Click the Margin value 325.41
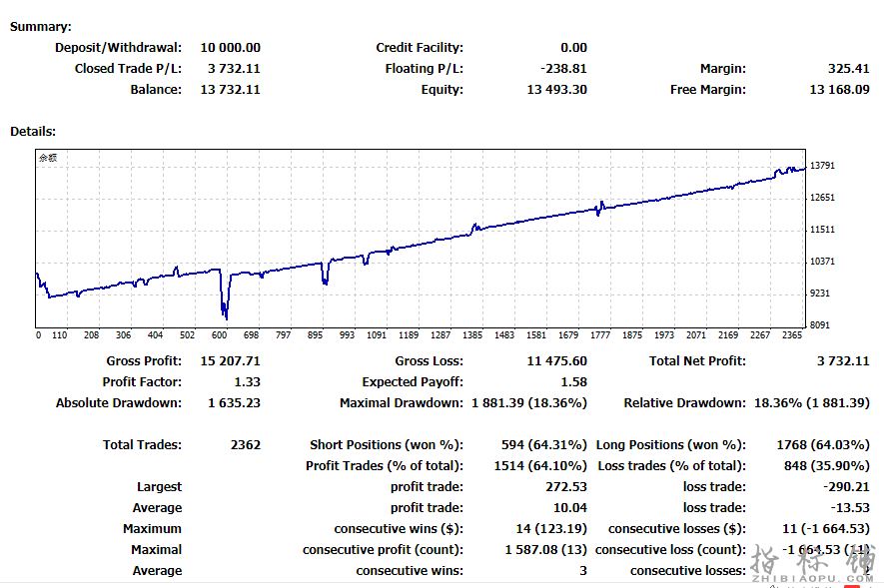The image size is (884, 588). pos(848,68)
